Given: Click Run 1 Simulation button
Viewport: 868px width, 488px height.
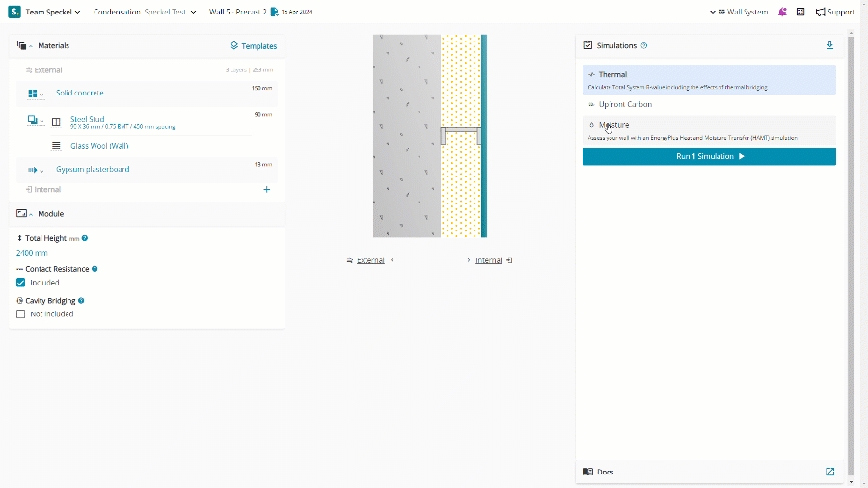Looking at the screenshot, I should point(709,156).
